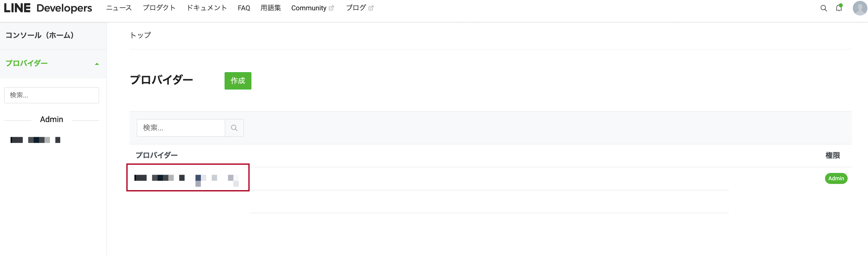The height and width of the screenshot is (255, 868).
Task: Click the Community external link icon
Action: 331,8
